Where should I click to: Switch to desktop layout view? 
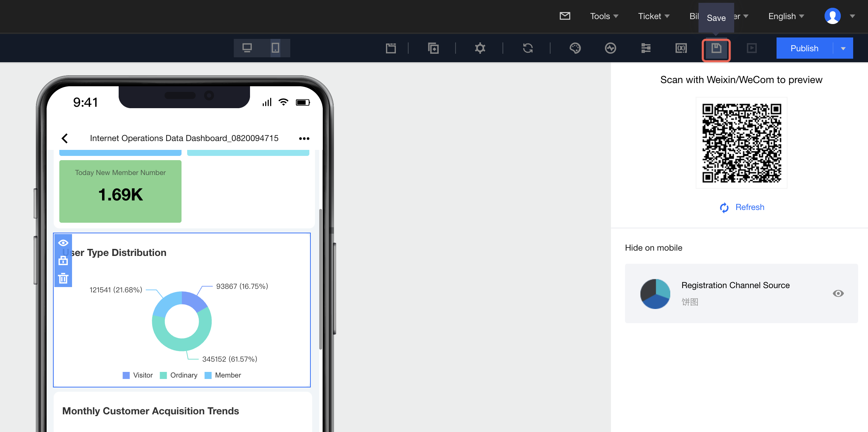(x=247, y=48)
